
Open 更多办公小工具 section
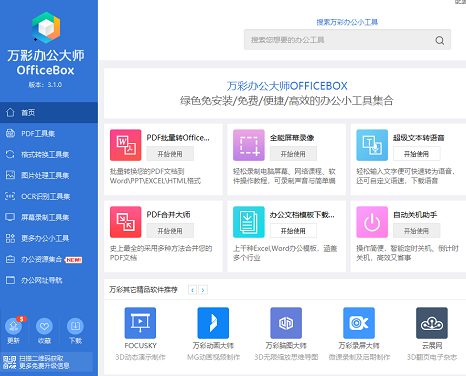coord(49,238)
